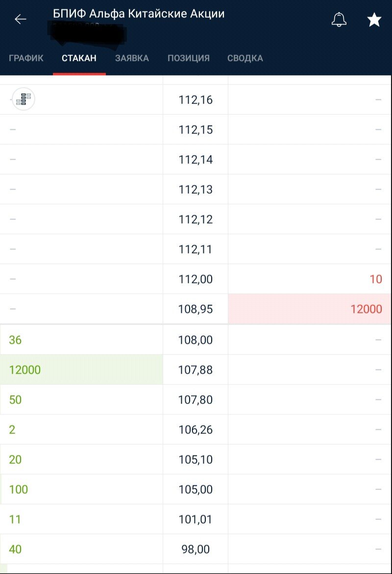Select price level 112,00
The height and width of the screenshot is (574, 392).
pyautogui.click(x=196, y=279)
